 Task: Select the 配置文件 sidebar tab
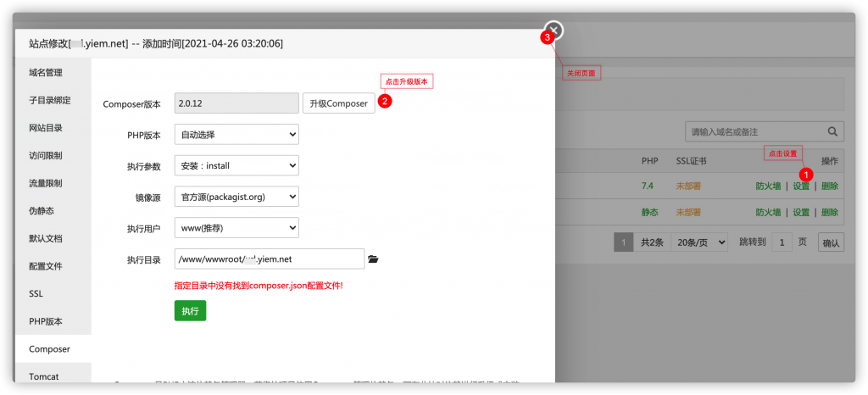53,266
